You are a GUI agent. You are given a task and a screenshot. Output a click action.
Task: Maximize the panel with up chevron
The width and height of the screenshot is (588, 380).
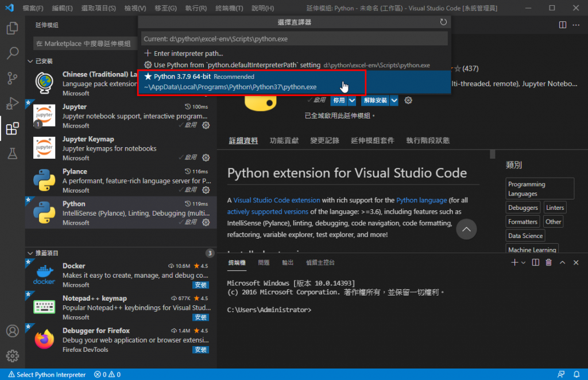tap(563, 263)
